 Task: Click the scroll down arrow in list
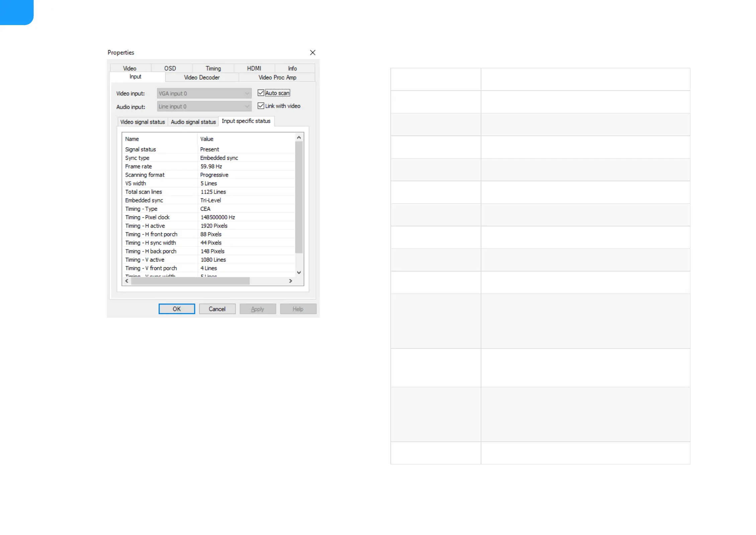[299, 273]
